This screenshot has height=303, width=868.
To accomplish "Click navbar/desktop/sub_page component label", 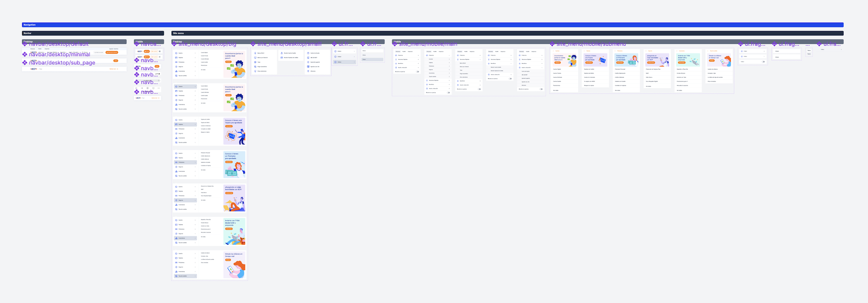I will (x=62, y=63).
